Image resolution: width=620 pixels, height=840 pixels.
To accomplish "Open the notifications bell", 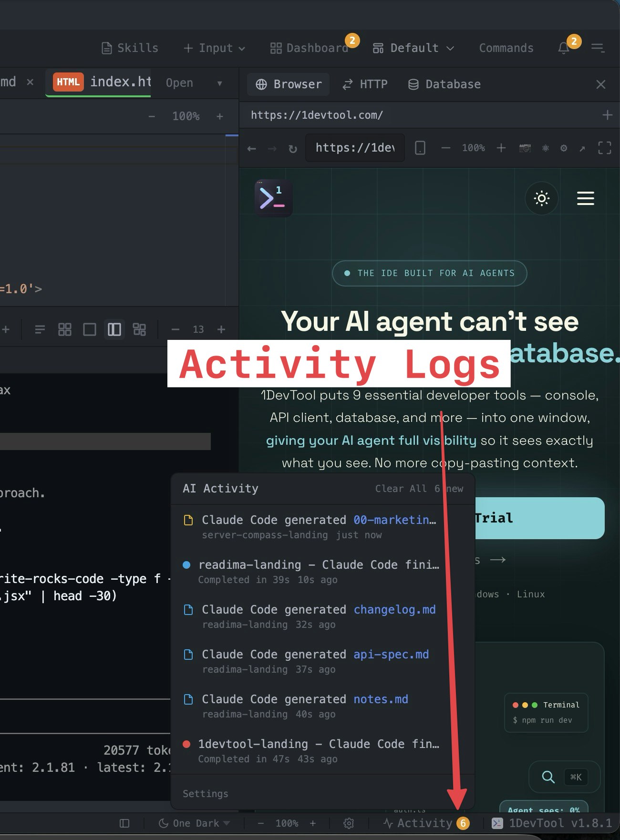I will (x=564, y=48).
